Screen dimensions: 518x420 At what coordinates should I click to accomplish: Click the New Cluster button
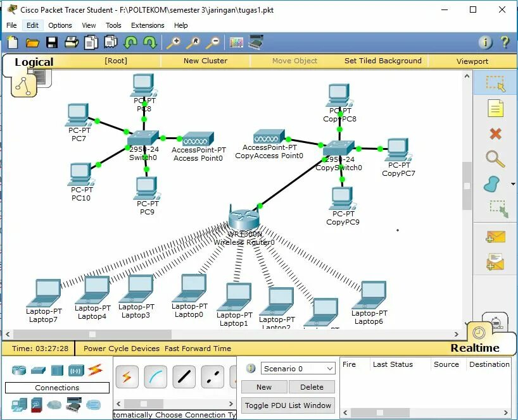(205, 61)
